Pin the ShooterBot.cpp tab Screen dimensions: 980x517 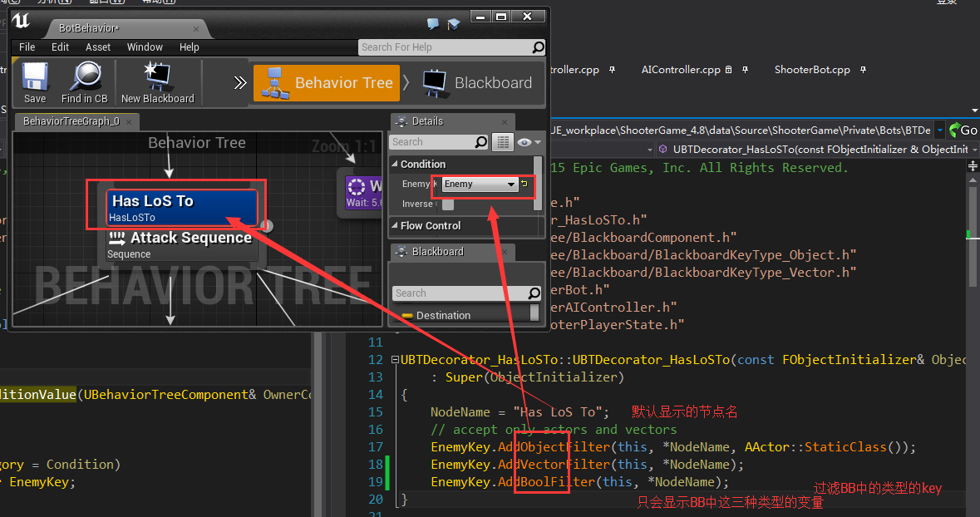(863, 70)
